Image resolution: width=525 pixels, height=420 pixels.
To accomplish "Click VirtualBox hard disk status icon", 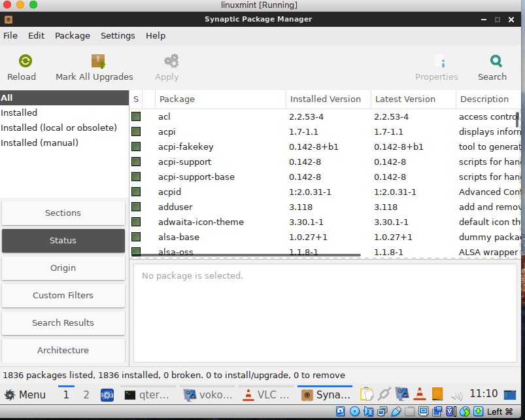I will [x=340, y=411].
